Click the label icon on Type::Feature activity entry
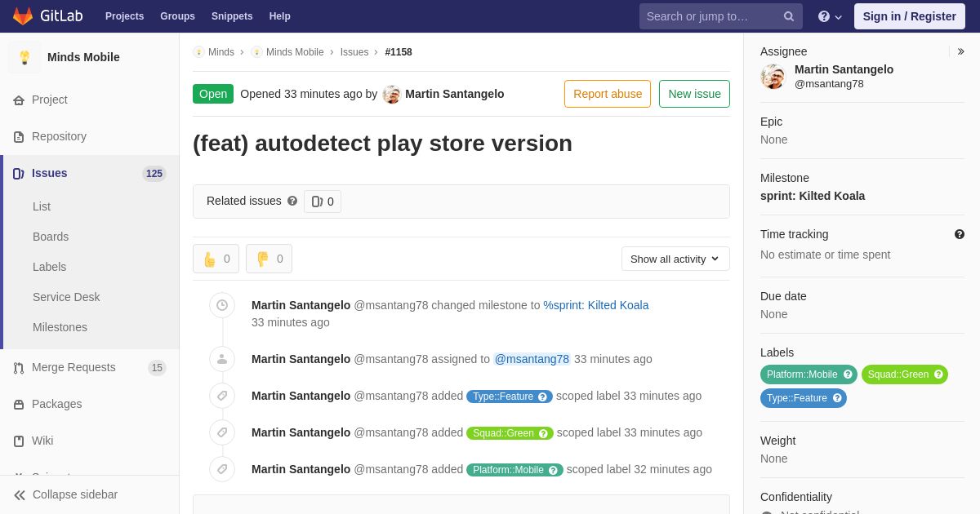The width and height of the screenshot is (980, 514). [x=222, y=396]
